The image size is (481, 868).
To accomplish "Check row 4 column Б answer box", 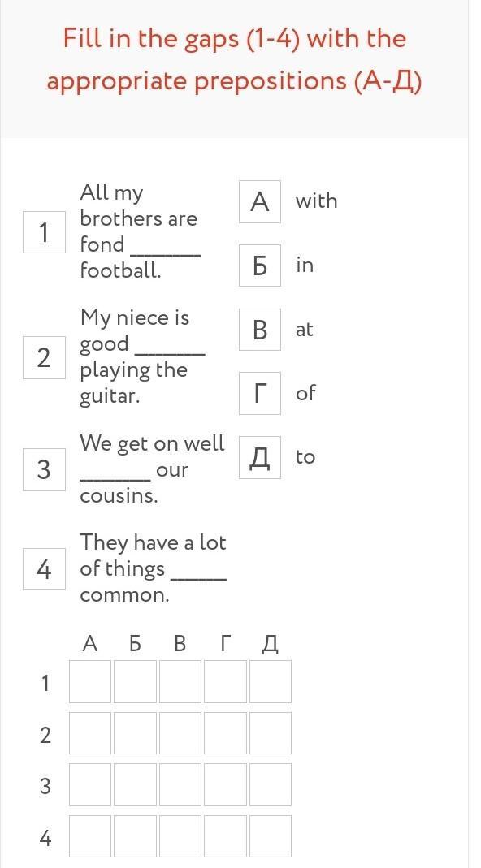I will 135,836.
